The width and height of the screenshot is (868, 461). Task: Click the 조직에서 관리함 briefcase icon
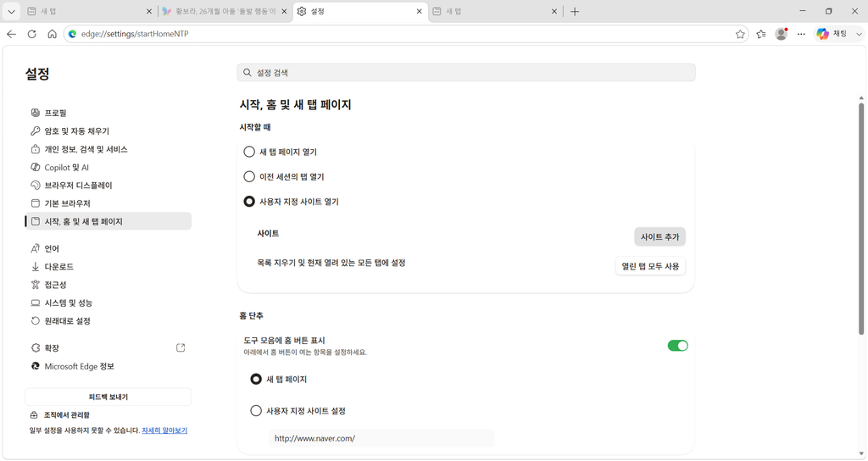pyautogui.click(x=34, y=415)
